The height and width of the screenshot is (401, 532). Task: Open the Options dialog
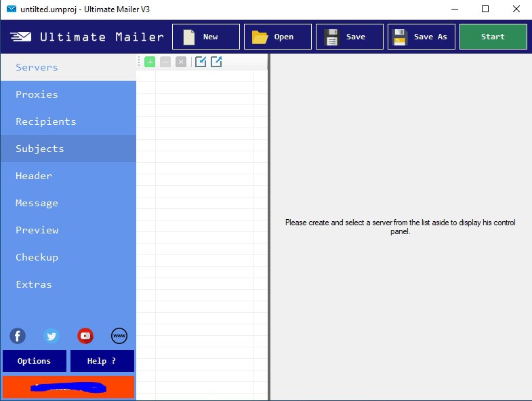pos(35,361)
